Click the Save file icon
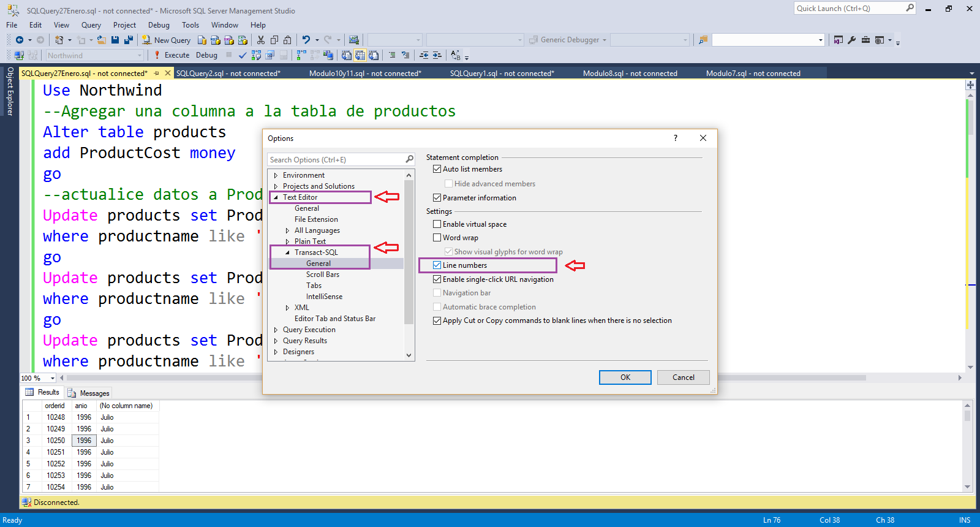The image size is (980, 527). point(115,40)
